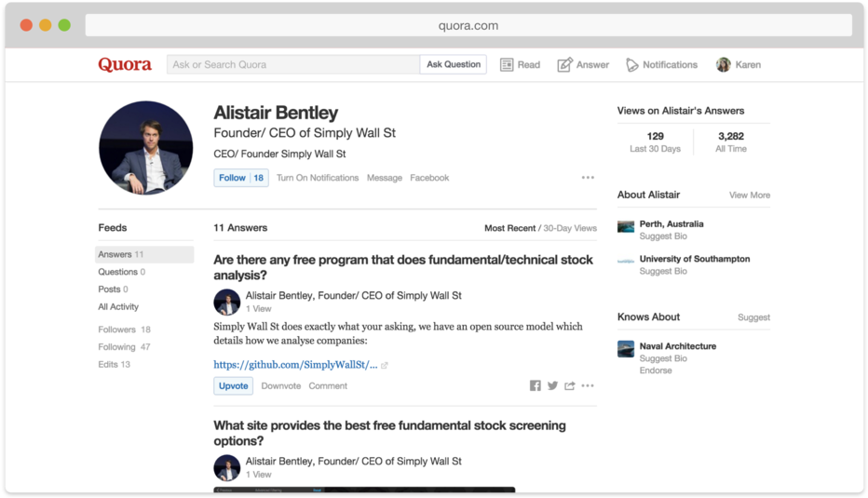This screenshot has width=868, height=498.
Task: Click Alistair Bentley's large profile photo
Action: click(146, 148)
